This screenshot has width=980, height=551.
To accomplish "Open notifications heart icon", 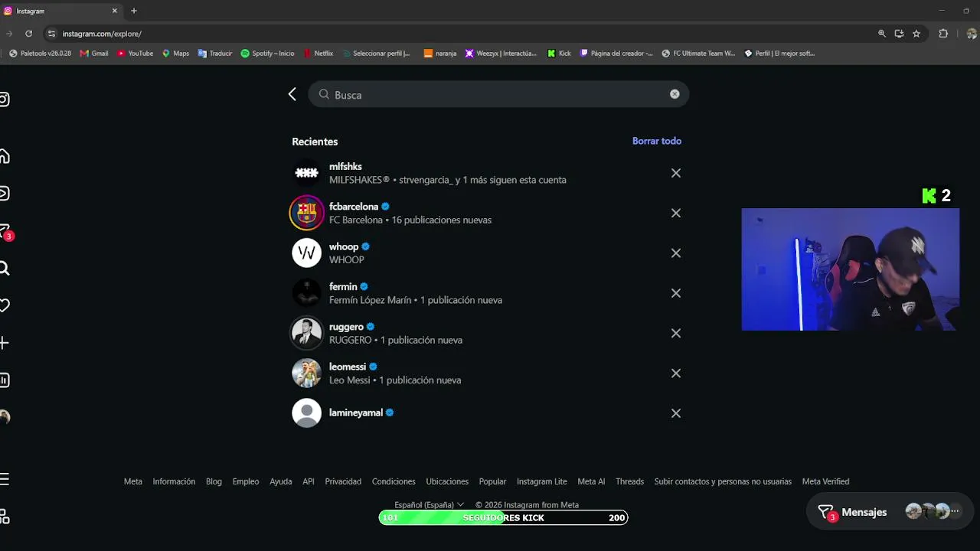I will pos(4,305).
